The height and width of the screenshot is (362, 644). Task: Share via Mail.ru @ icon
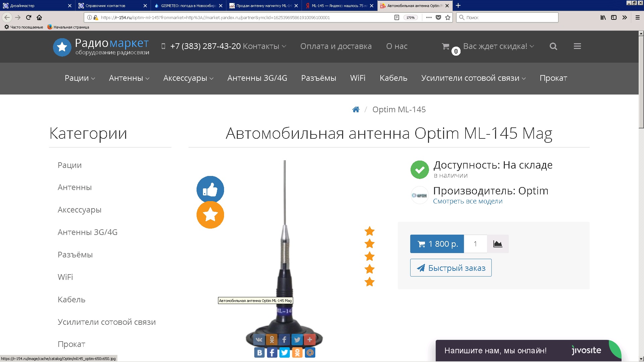(310, 353)
